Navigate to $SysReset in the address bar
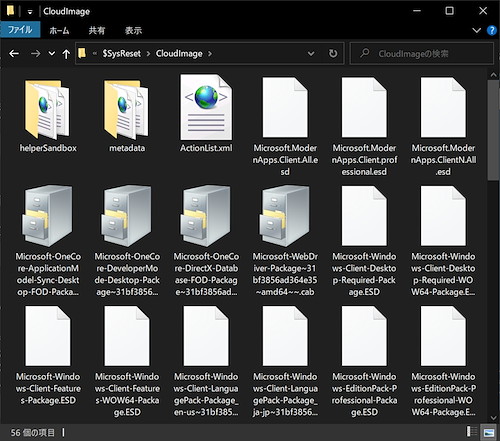This screenshot has width=500, height=441. coord(122,53)
